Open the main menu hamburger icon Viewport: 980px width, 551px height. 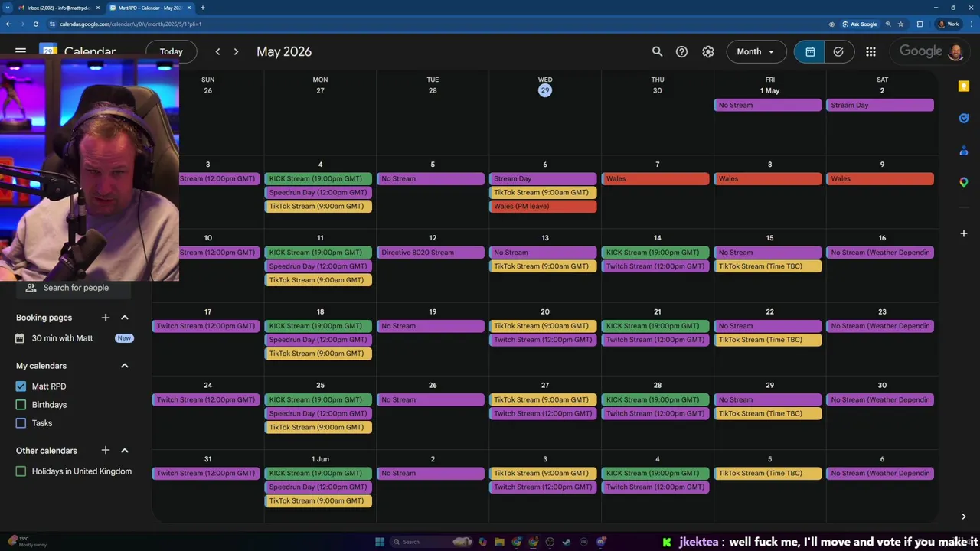(21, 52)
